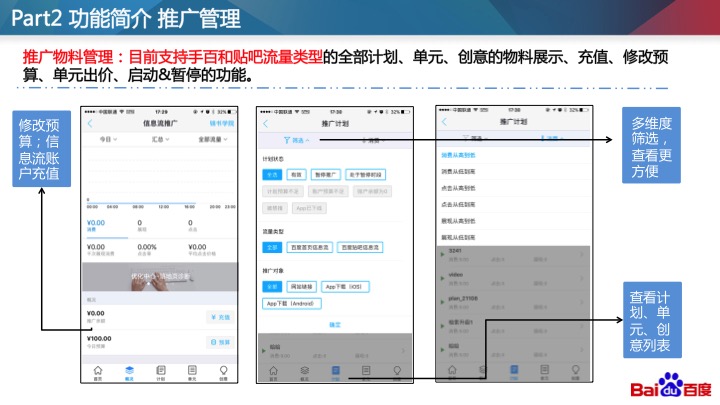The width and height of the screenshot is (720, 405).
Task: Open the 汇总 dropdown on the left phone
Action: click(x=161, y=139)
